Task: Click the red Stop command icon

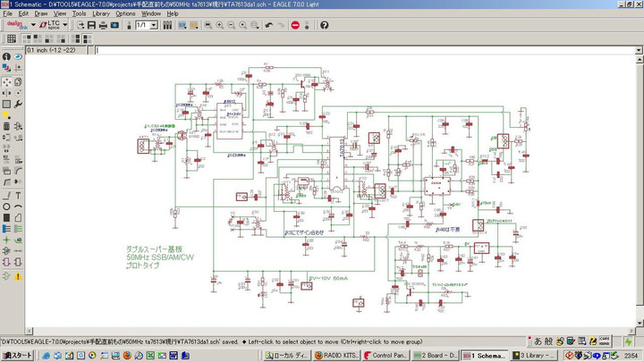Action: tap(295, 25)
